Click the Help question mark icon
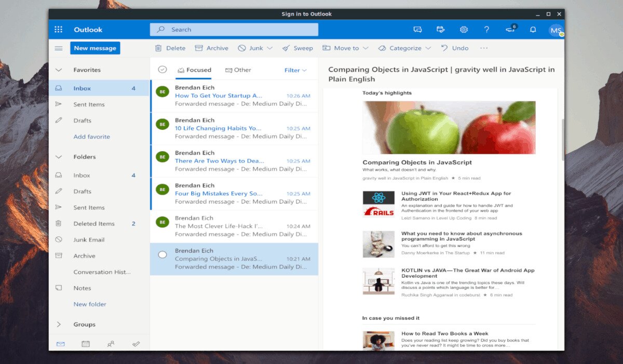This screenshot has height=364, width=623. [486, 30]
